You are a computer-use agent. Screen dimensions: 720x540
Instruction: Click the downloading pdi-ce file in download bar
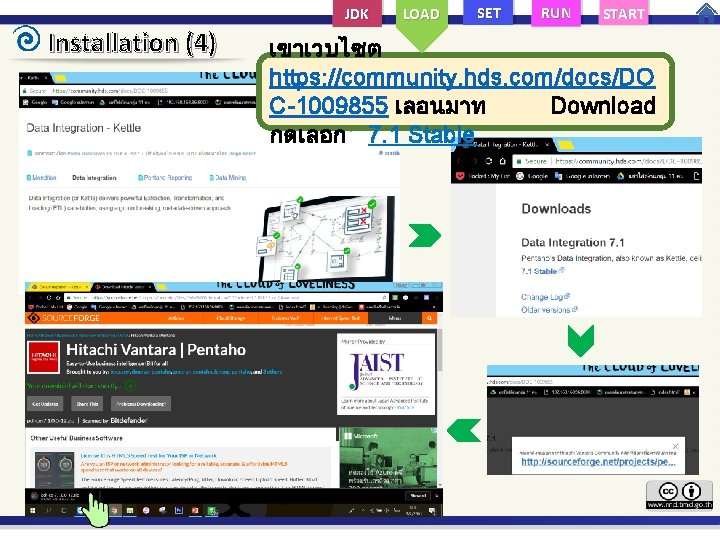[x=57, y=496]
